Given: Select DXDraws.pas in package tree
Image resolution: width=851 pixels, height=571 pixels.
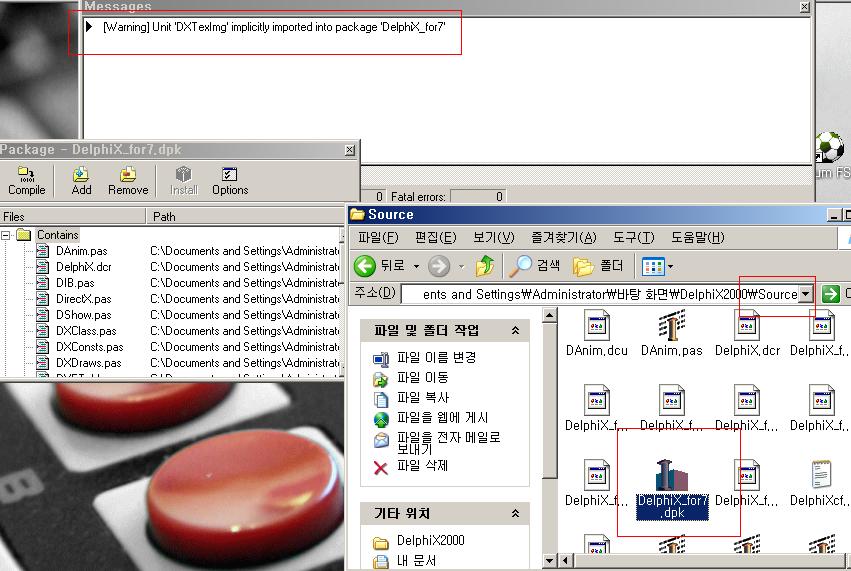Looking at the screenshot, I should pyautogui.click(x=88, y=363).
